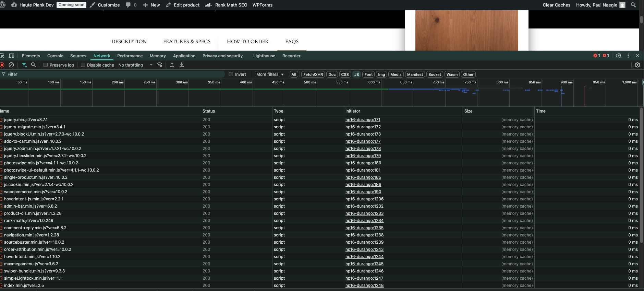Stop recording network log

(2, 65)
